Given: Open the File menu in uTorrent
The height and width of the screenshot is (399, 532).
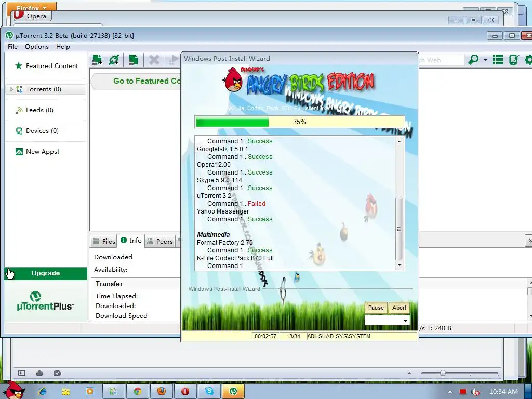Looking at the screenshot, I should pyautogui.click(x=12, y=46).
